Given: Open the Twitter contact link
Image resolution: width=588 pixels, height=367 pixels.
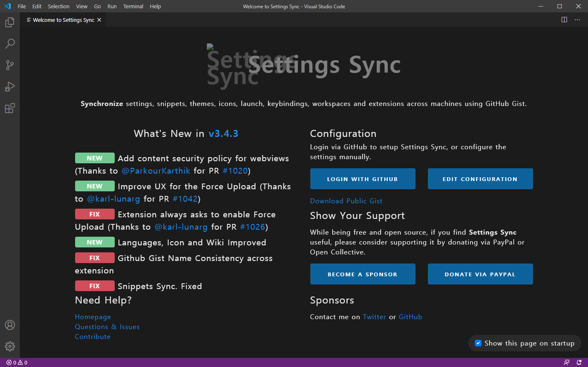Looking at the screenshot, I should pos(375,317).
